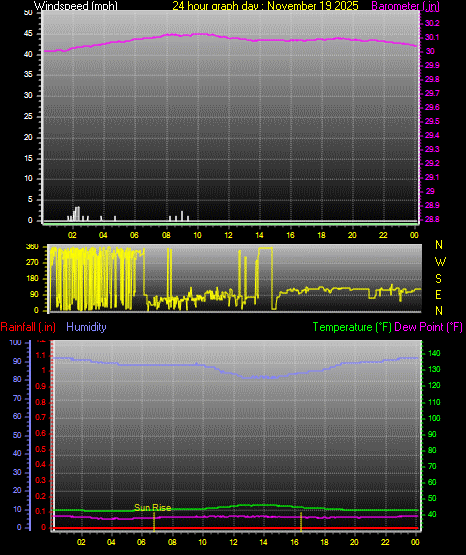Screen dimensions: 466x555
Task: Click the windspeed axis value 5
Action: (x=30, y=200)
